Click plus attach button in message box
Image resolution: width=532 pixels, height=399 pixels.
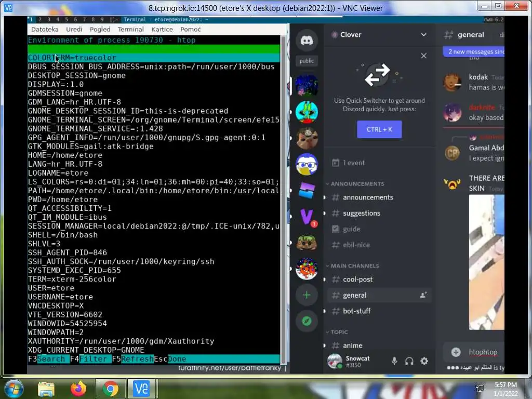[x=456, y=352]
